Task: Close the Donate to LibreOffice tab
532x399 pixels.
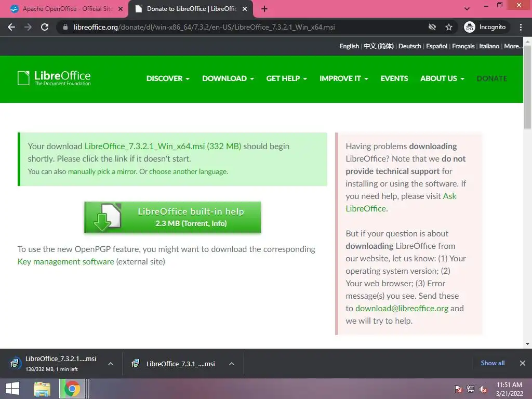Action: (245, 9)
